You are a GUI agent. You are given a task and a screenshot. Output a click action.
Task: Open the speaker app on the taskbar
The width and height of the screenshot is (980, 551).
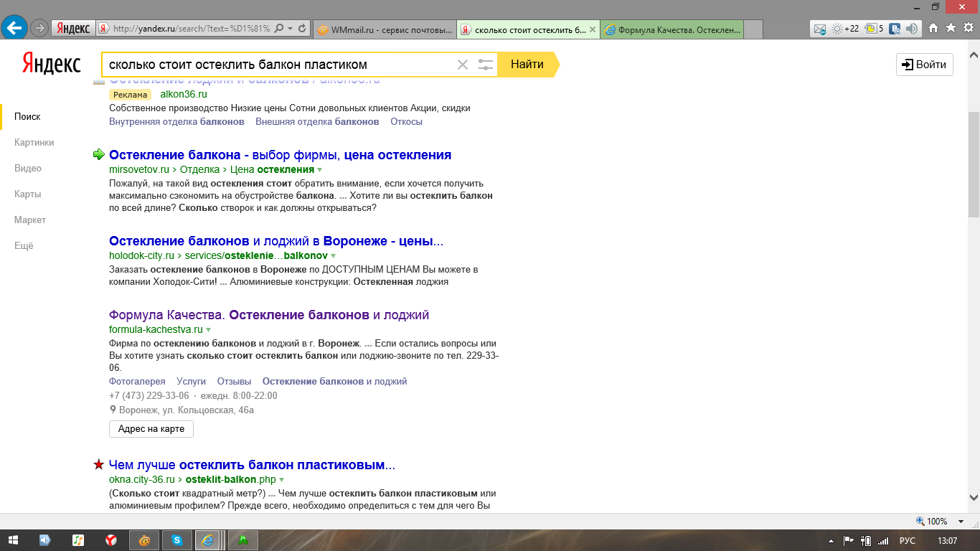pyautogui.click(x=45, y=540)
